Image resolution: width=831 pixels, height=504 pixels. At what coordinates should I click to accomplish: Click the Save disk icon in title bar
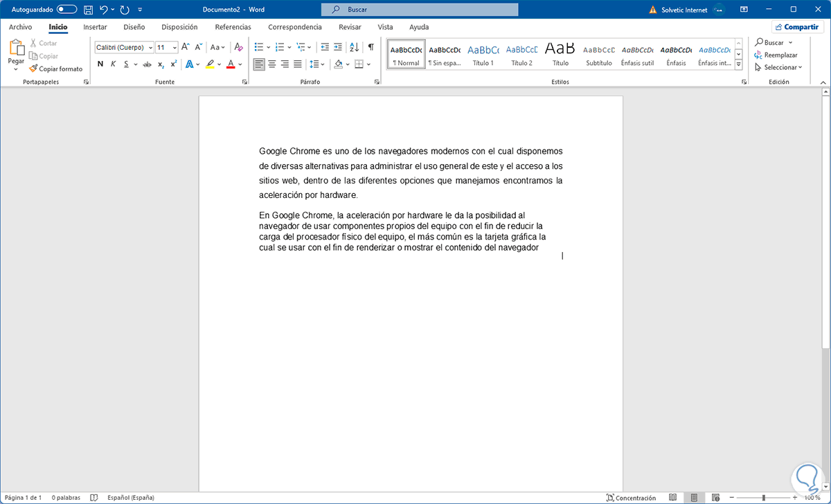click(x=88, y=10)
